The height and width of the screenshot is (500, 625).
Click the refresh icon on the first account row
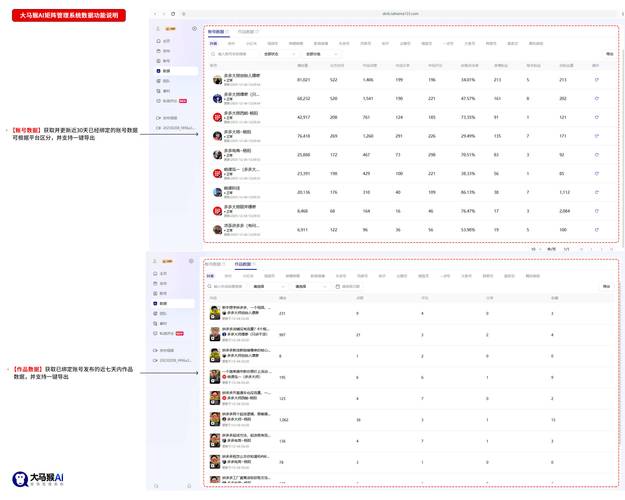coord(597,79)
